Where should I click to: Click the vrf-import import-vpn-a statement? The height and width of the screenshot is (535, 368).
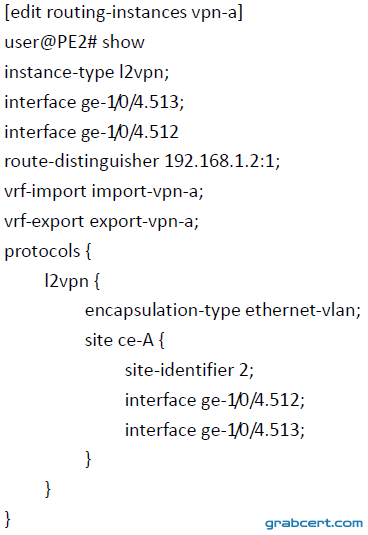click(x=104, y=191)
